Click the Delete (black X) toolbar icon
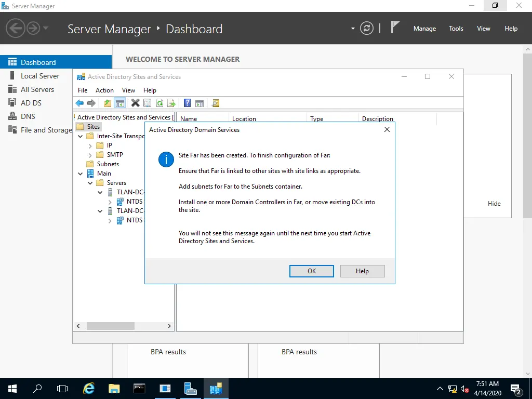532x399 pixels. tap(136, 103)
